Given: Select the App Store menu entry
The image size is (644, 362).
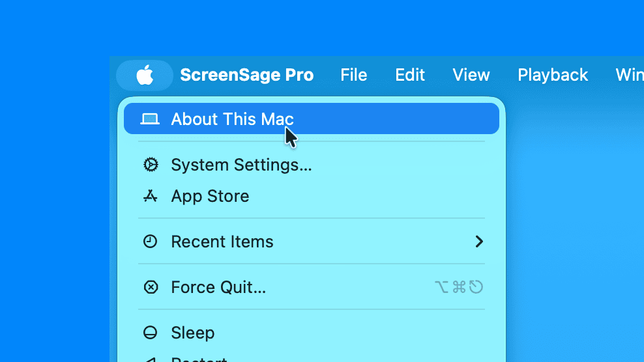Looking at the screenshot, I should 210,196.
